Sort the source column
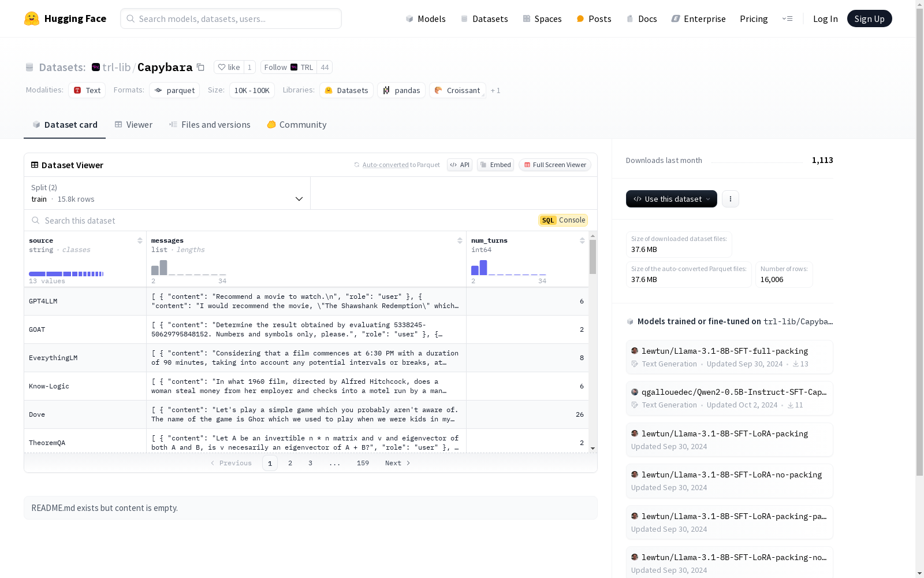Screen dimensions: 924x578 pos(140,240)
